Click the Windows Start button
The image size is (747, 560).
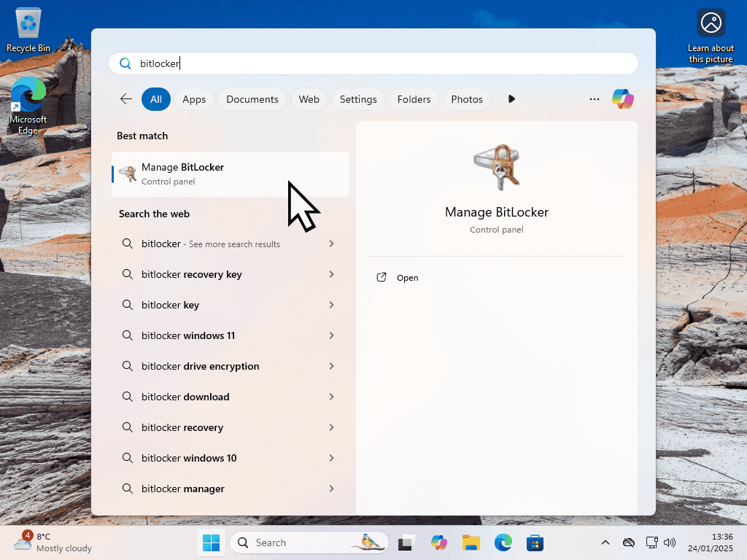click(211, 542)
